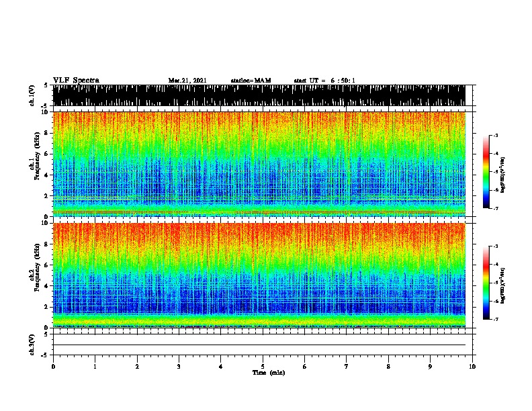Click the ch.1 colorbar log(PSD) label
This screenshot has width=532, height=411.
tap(503, 175)
